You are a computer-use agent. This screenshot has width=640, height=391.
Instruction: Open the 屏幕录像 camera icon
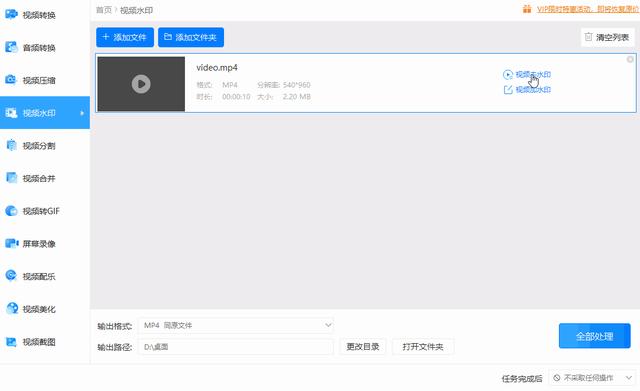[11, 244]
